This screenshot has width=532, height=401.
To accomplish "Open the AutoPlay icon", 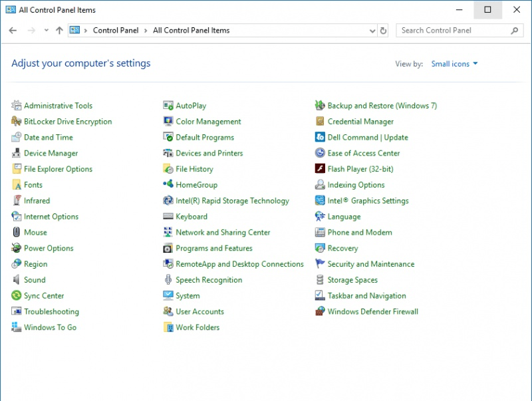I will pyautogui.click(x=168, y=106).
